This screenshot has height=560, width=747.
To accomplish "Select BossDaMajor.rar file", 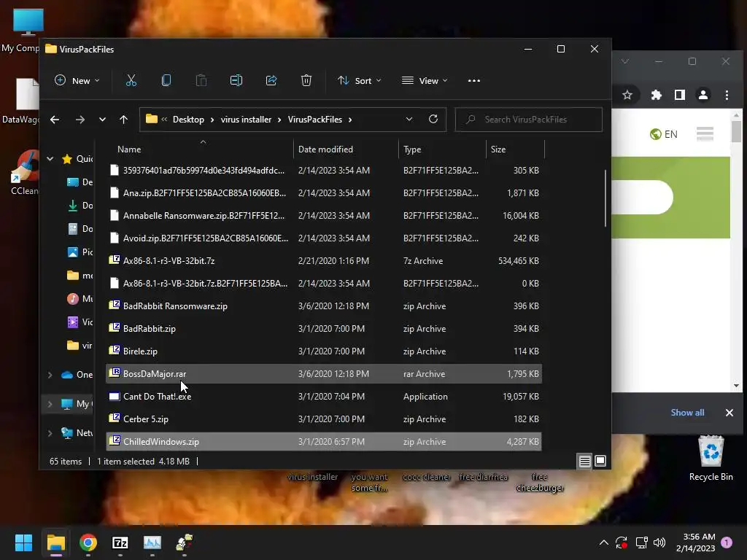I will click(324, 374).
